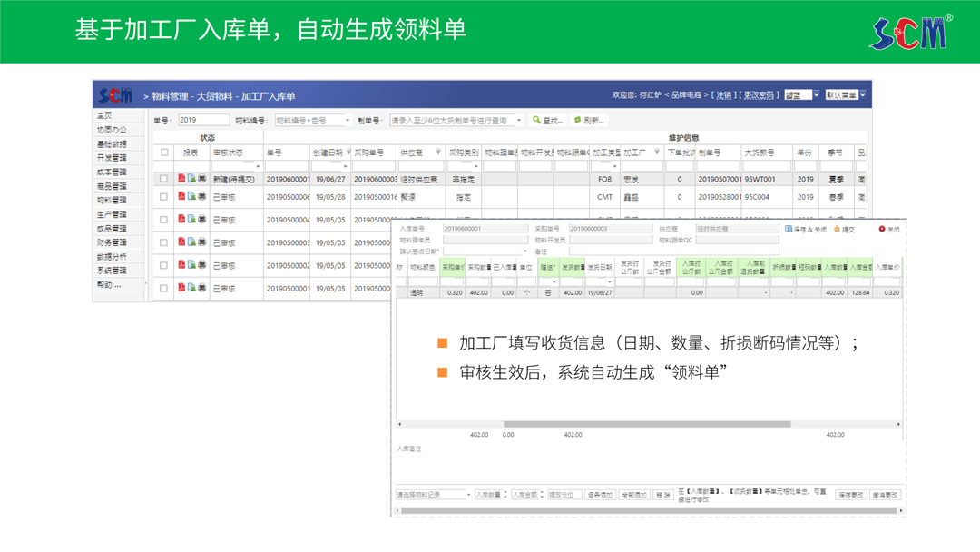Toggle the select-all checkbox in the table header
Screen dimensions: 980x552
(163, 151)
